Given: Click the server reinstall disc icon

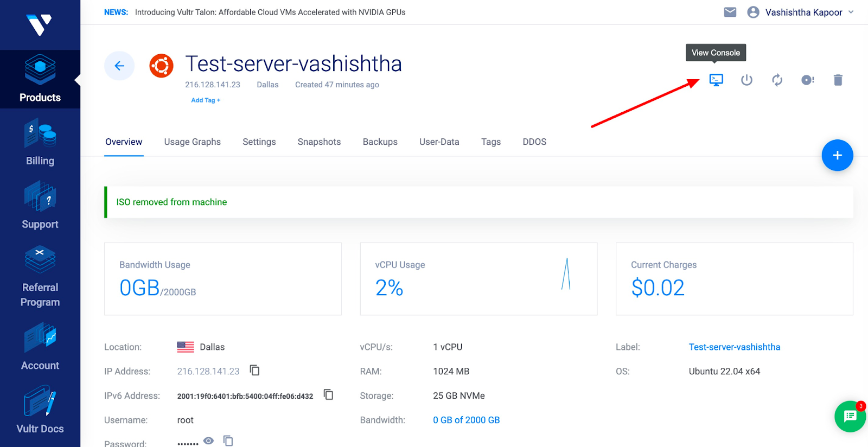Looking at the screenshot, I should coord(808,80).
